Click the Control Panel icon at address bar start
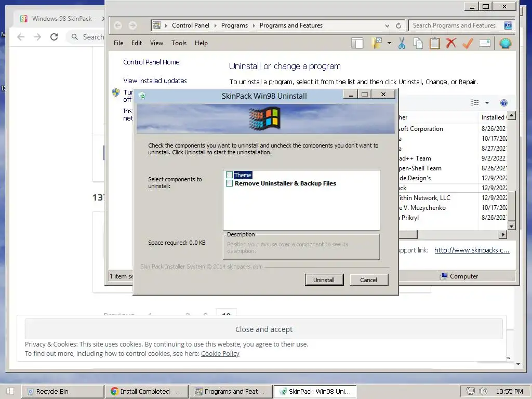This screenshot has height=399, width=532. [157, 25]
